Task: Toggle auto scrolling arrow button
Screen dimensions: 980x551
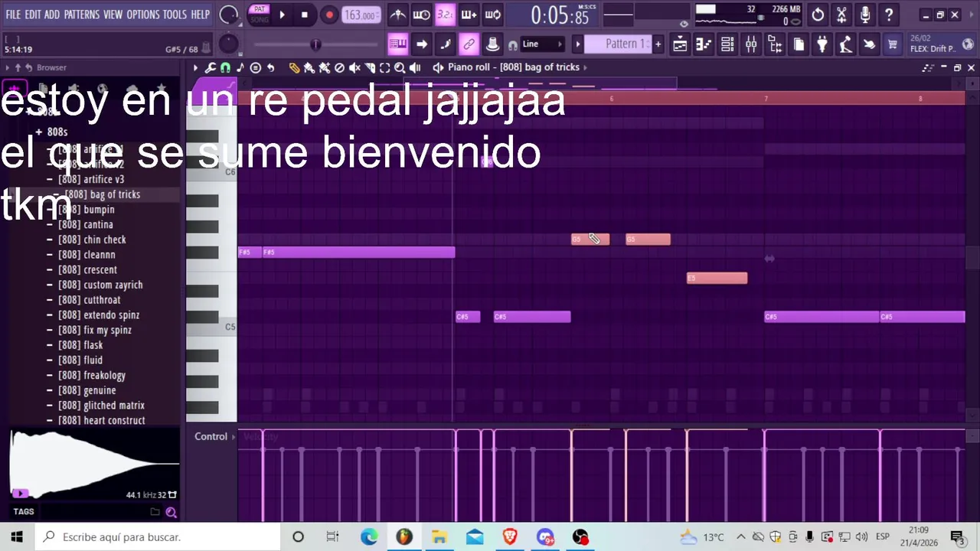Action: pos(421,44)
